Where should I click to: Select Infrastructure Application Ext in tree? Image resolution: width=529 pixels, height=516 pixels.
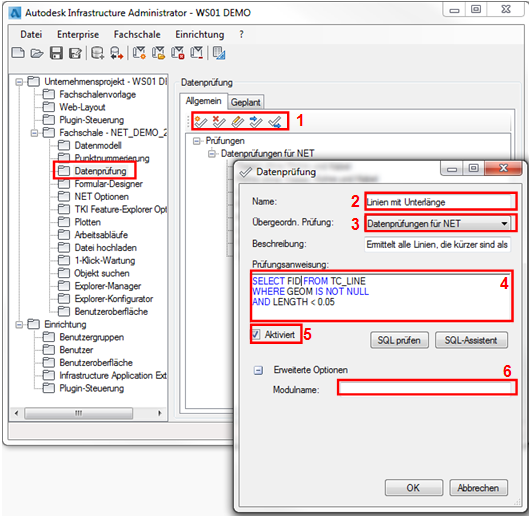click(113, 375)
